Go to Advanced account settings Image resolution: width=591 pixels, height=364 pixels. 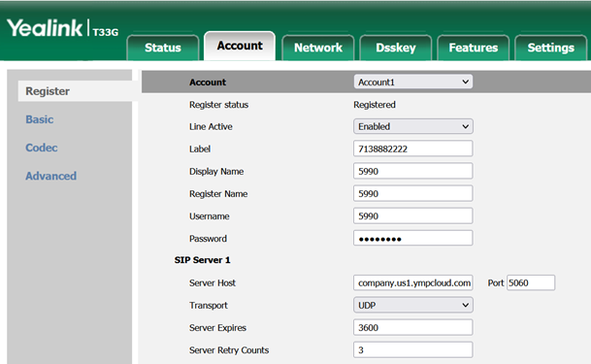[50, 176]
